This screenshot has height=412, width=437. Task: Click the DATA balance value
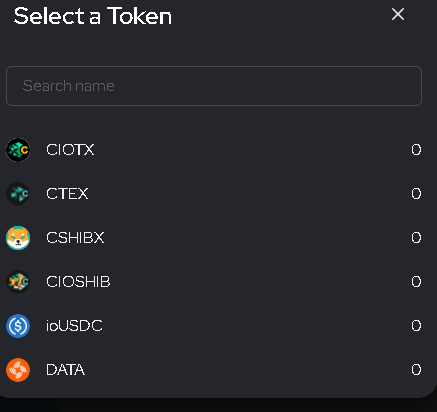416,370
